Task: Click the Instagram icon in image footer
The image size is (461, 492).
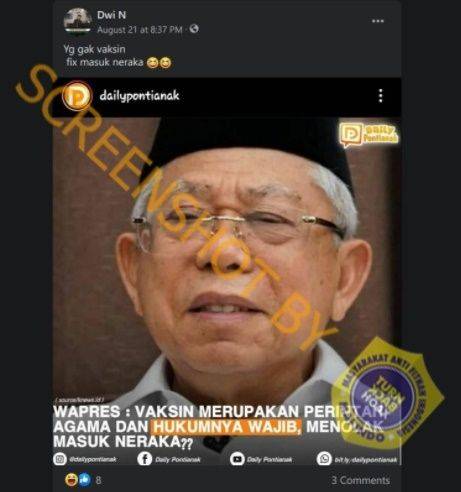Action: (x=60, y=459)
